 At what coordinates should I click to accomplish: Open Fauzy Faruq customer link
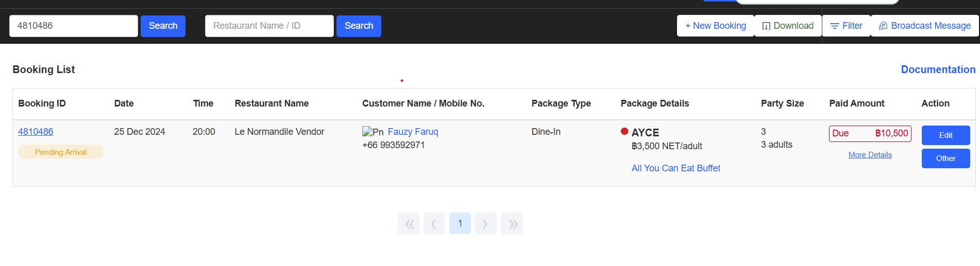pos(413,132)
